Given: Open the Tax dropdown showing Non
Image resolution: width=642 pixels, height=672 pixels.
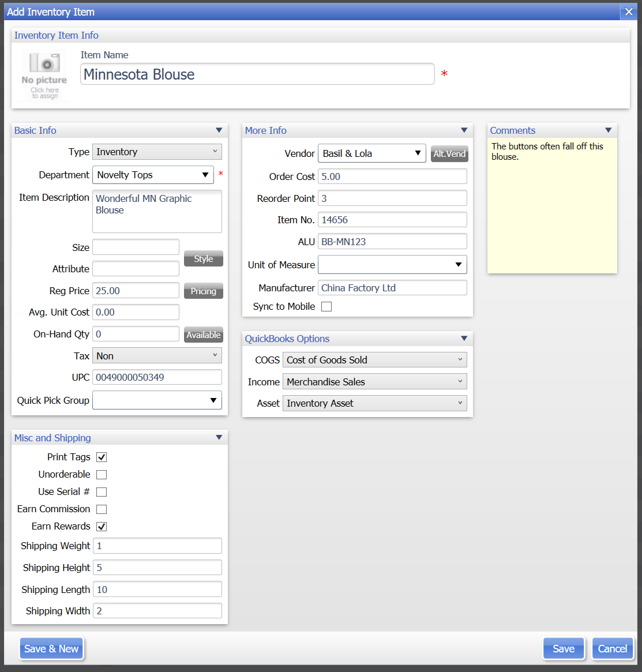Looking at the screenshot, I should click(x=157, y=356).
